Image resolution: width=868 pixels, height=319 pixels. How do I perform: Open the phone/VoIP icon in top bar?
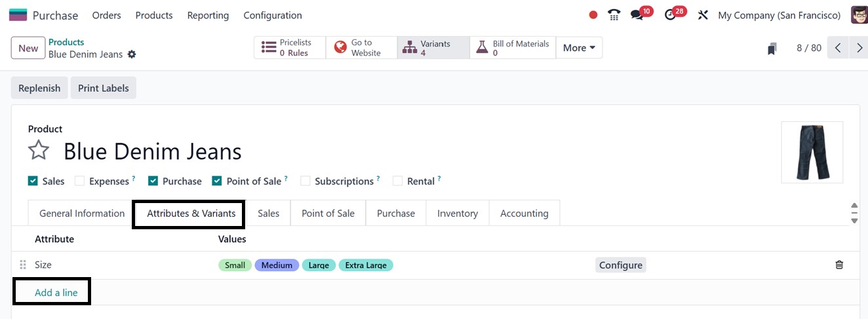(x=614, y=15)
